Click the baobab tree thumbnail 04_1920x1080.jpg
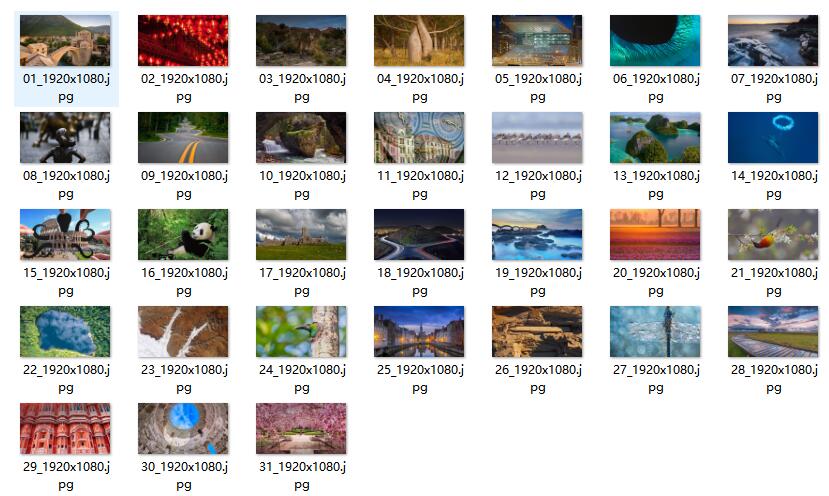The image size is (829, 496). pyautogui.click(x=419, y=41)
